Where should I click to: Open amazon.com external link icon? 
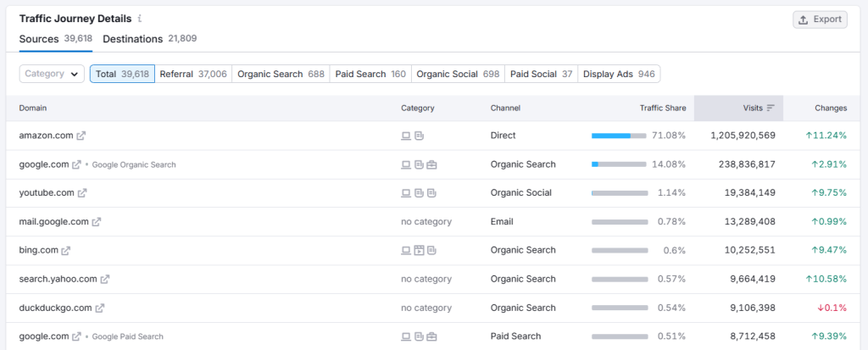pos(81,136)
